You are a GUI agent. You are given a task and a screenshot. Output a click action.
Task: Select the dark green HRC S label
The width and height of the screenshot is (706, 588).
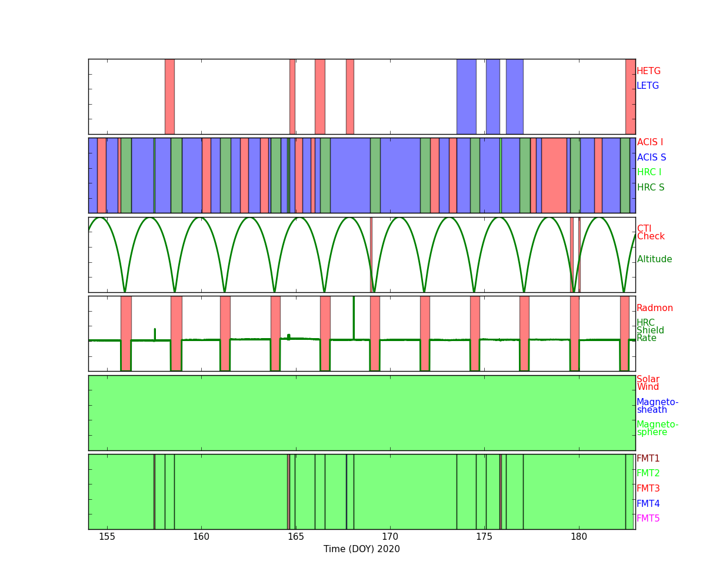pos(650,188)
